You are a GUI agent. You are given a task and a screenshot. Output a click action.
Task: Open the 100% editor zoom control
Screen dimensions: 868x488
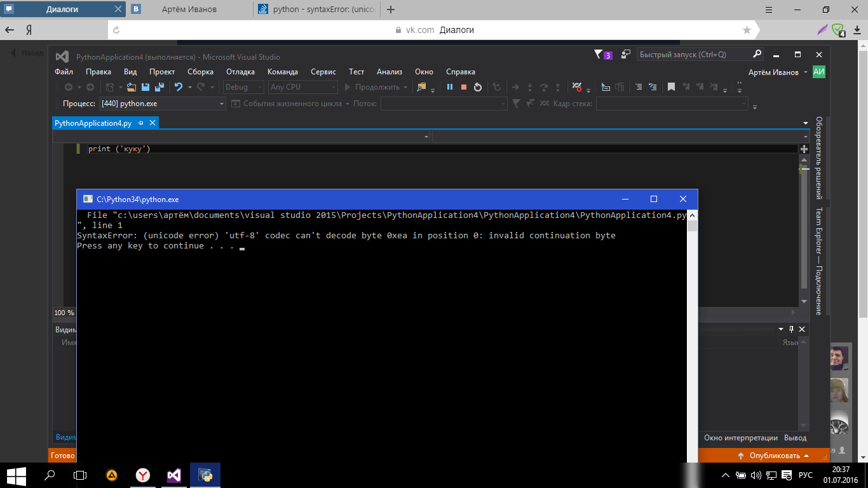[x=63, y=312]
